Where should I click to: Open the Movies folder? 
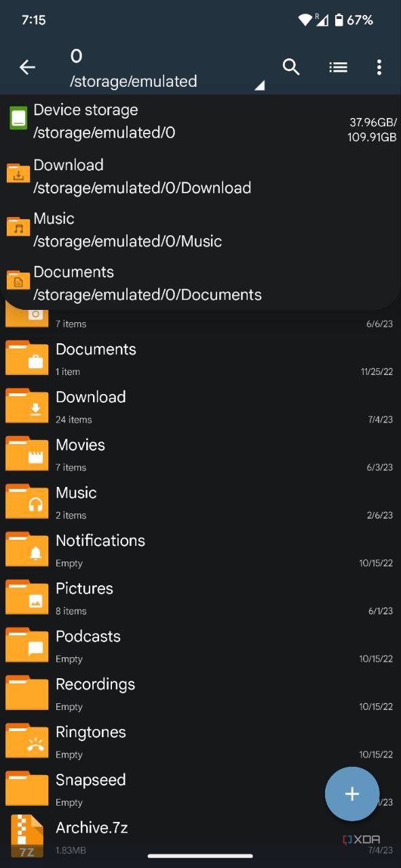point(136,453)
